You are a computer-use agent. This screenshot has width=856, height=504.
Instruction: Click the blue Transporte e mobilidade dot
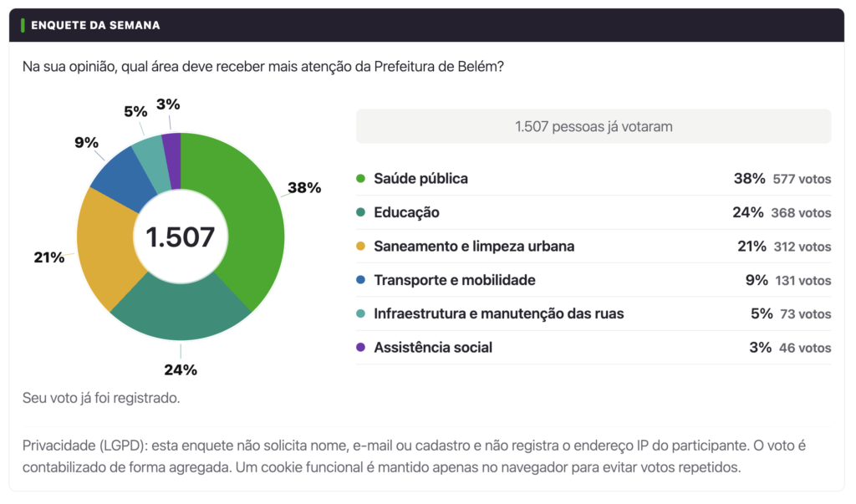[x=360, y=279]
